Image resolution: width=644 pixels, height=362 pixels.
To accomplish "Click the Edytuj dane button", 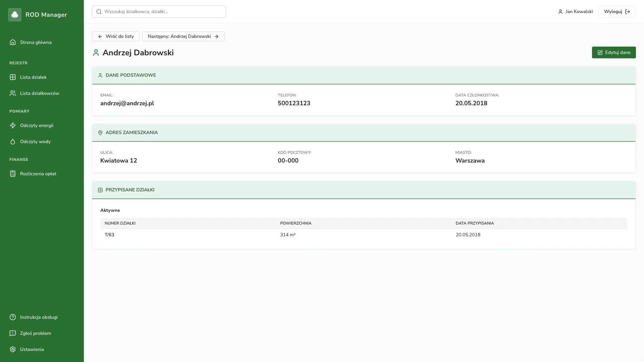I will coord(613,53).
